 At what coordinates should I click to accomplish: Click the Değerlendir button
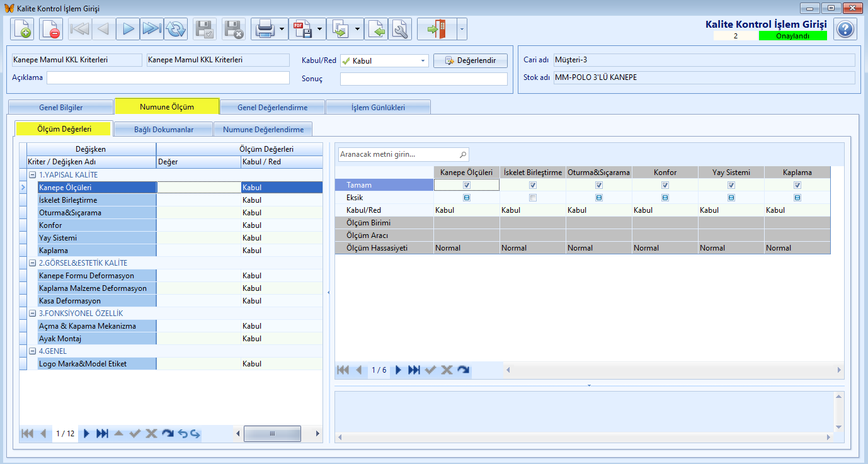471,61
